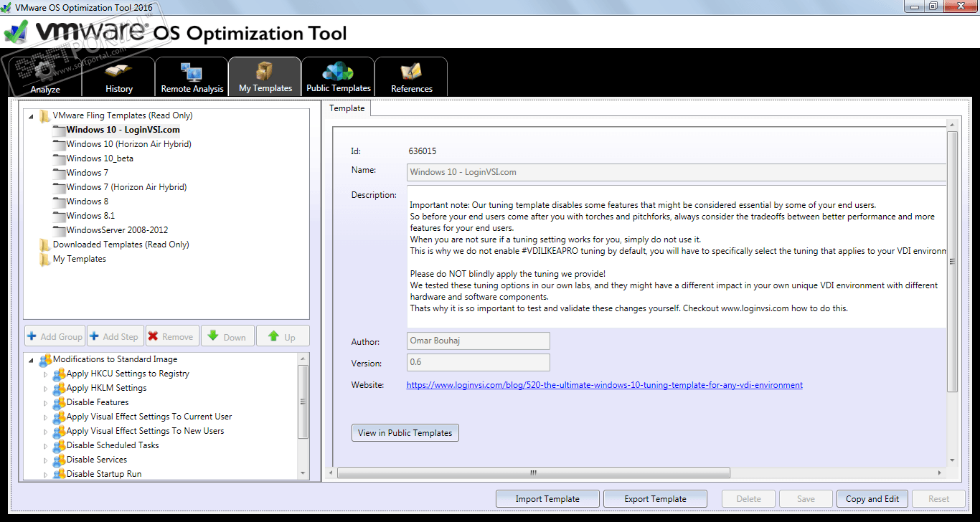980x522 pixels.
Task: Expand Apply Visual Effect Settings To Current User
Action: tap(45, 417)
